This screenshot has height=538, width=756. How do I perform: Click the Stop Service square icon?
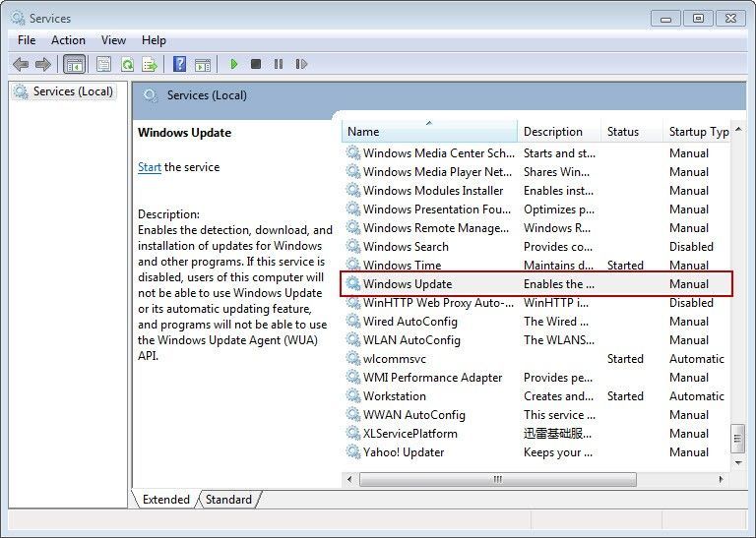(x=256, y=64)
